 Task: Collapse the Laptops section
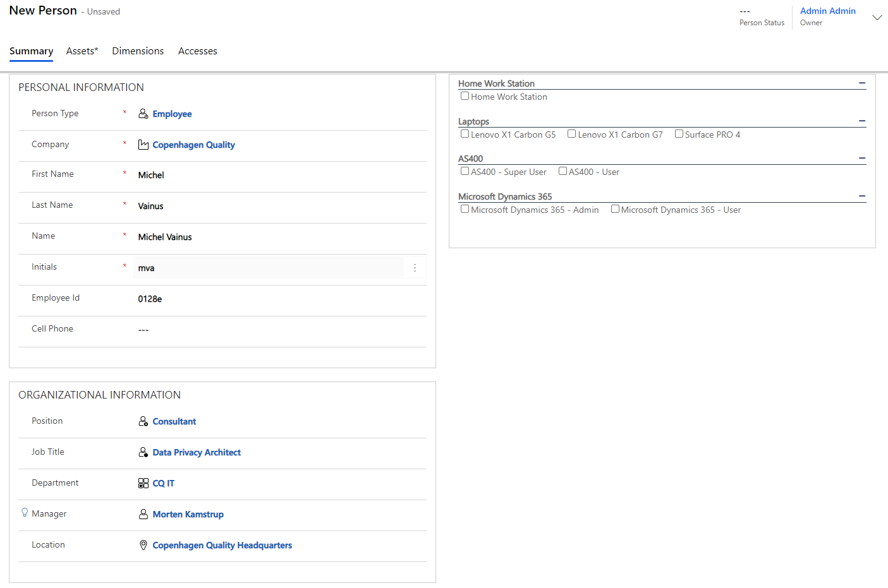tap(861, 121)
